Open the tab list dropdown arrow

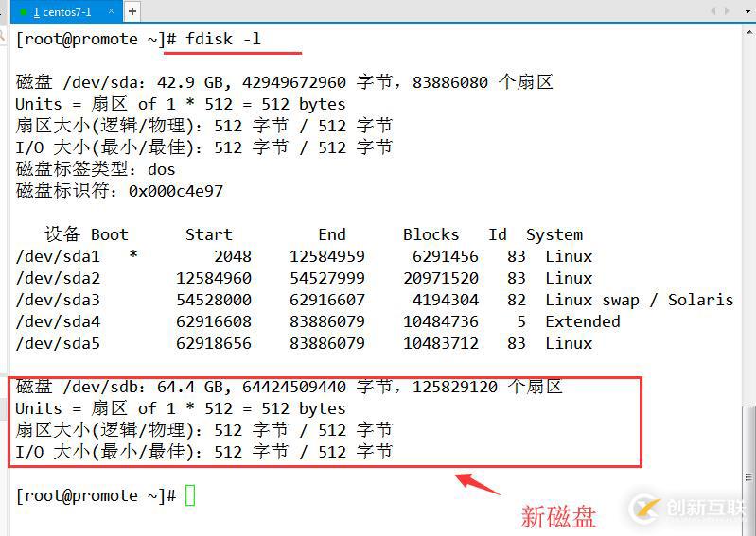pos(749,11)
